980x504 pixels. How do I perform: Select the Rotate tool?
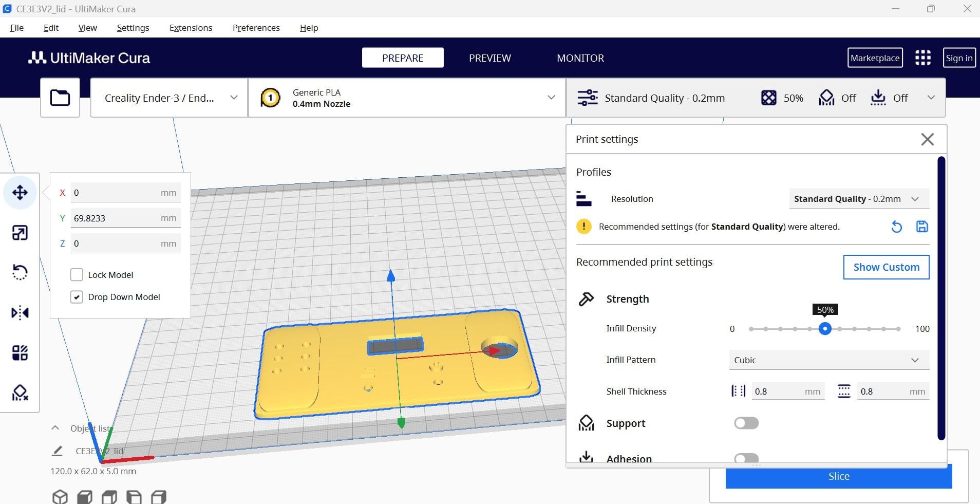coord(20,272)
